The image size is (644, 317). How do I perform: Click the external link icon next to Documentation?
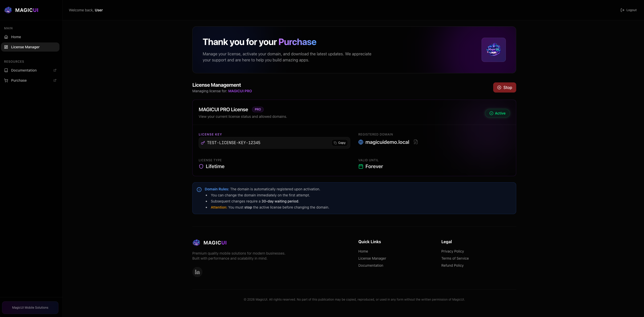click(x=55, y=70)
